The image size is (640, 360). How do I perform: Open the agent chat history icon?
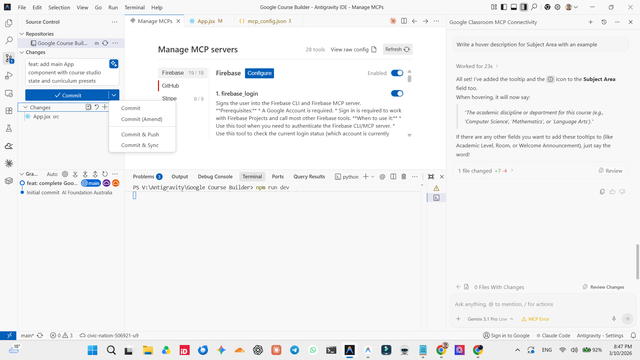604,22
